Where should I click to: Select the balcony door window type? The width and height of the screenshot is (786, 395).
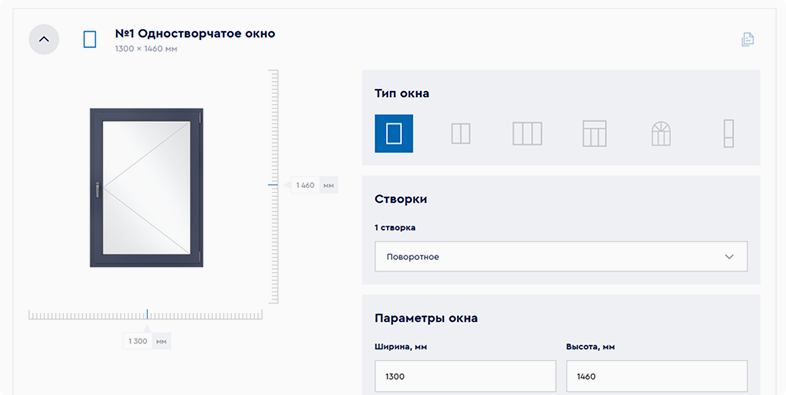pos(728,134)
